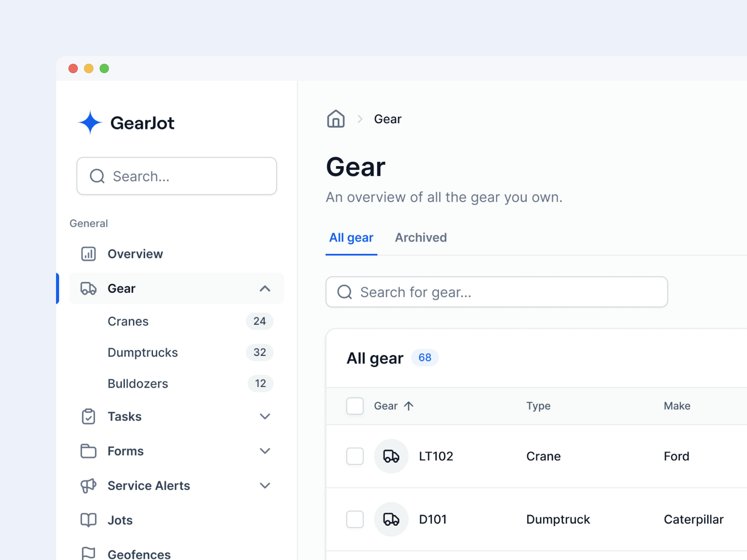Screen dimensions: 747x560
Task: Click the sidebar search magnifier icon
Action: tap(97, 176)
